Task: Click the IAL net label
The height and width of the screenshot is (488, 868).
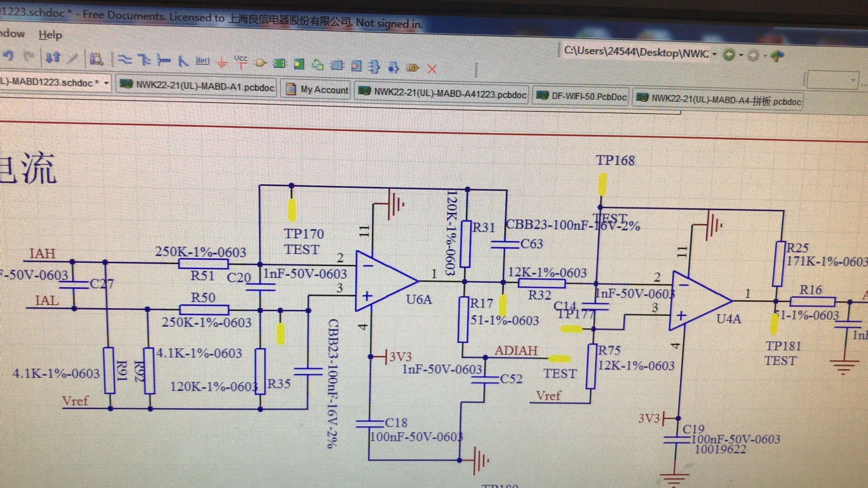Action: coord(46,301)
